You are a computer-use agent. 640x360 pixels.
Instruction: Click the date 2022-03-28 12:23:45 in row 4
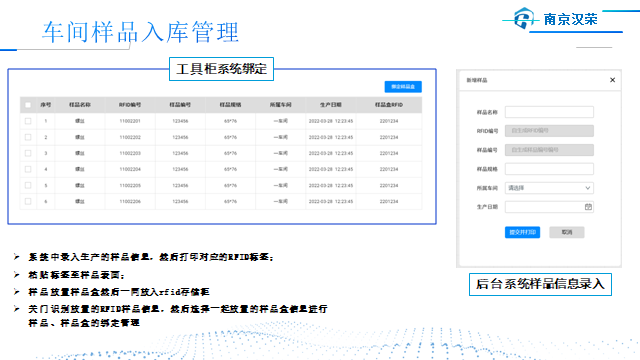point(331,169)
